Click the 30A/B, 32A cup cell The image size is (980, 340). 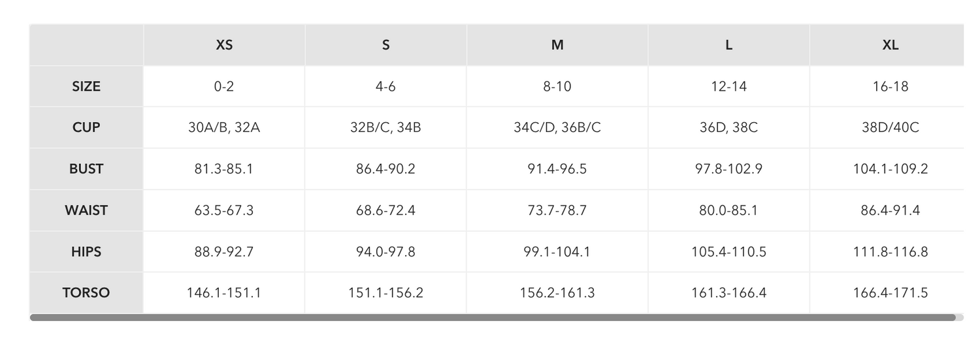pyautogui.click(x=224, y=127)
